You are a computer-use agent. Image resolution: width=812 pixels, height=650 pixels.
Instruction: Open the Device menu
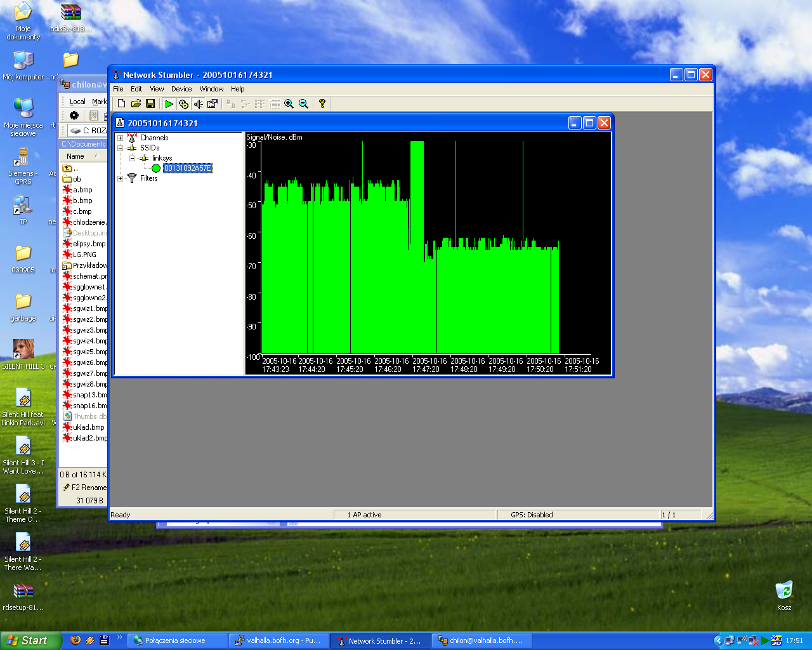pyautogui.click(x=181, y=89)
